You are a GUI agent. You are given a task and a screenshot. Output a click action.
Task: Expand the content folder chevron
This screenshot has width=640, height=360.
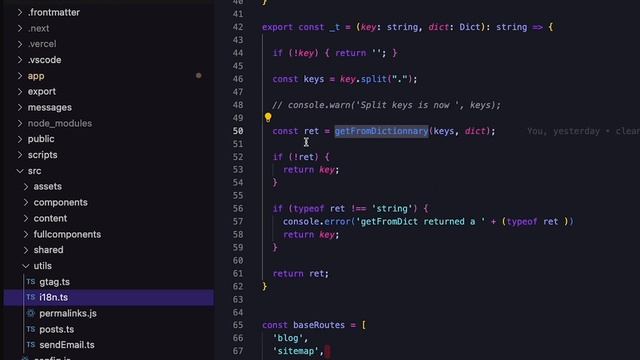pos(26,218)
